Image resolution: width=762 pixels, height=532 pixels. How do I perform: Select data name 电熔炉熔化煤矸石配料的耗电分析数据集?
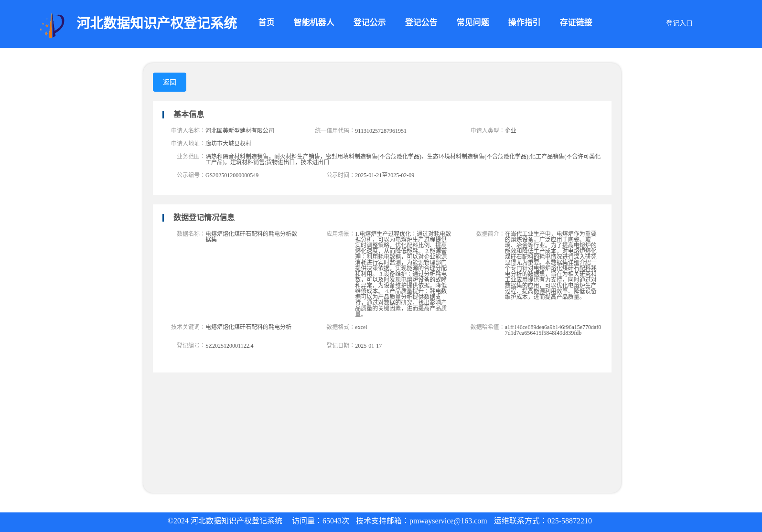(x=251, y=236)
